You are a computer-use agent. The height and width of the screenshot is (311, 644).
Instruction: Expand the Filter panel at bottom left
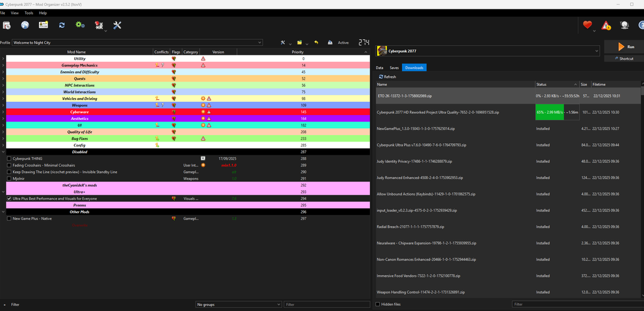click(11, 305)
